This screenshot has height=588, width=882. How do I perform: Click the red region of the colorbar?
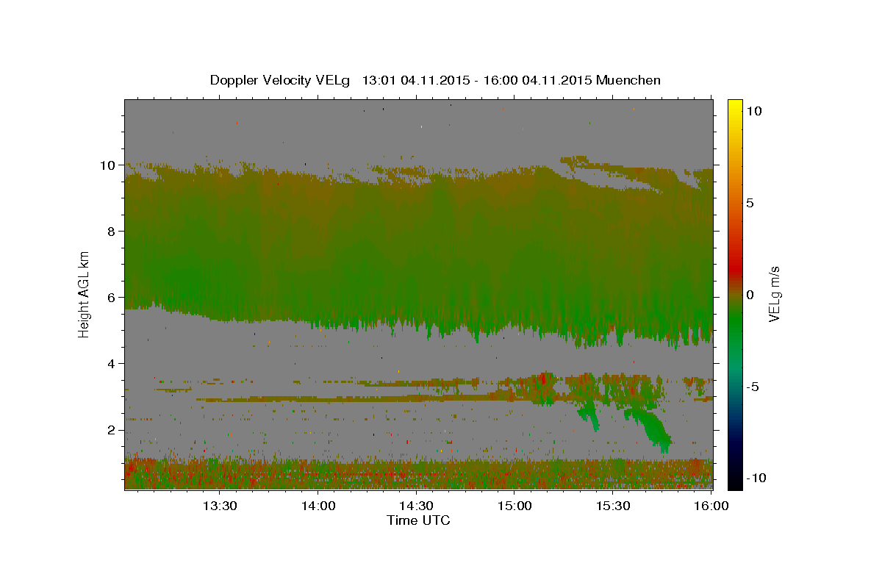click(735, 268)
